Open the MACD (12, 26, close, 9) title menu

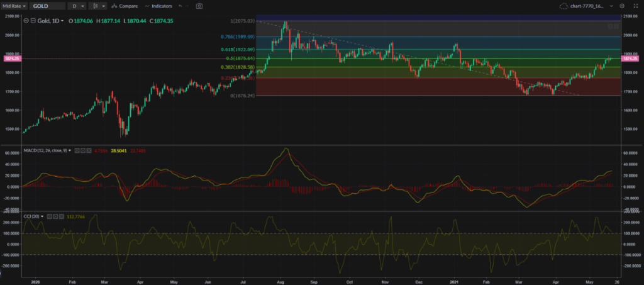45,151
